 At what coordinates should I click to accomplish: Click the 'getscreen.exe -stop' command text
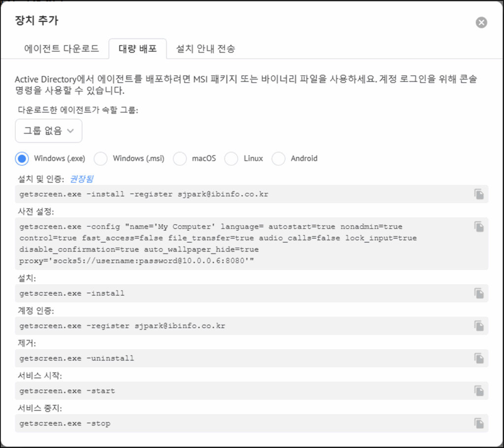coord(65,423)
